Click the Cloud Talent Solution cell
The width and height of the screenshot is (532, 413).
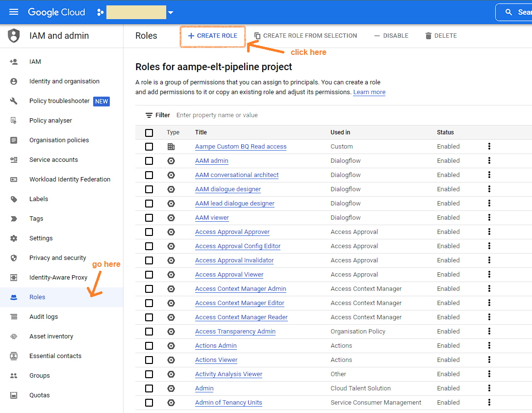[x=361, y=388]
